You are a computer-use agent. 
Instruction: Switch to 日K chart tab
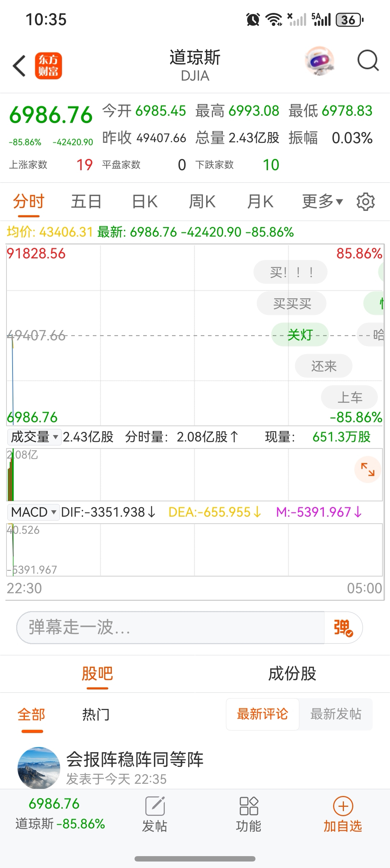click(x=145, y=202)
